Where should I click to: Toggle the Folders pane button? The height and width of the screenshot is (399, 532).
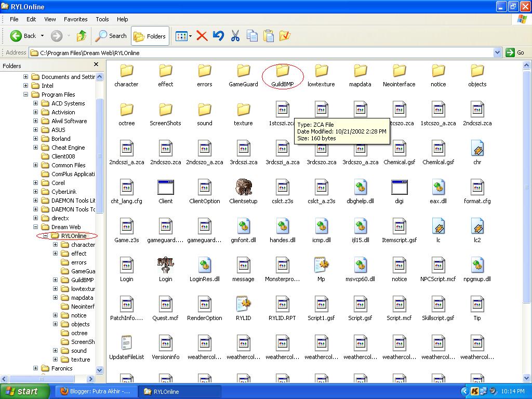point(150,36)
